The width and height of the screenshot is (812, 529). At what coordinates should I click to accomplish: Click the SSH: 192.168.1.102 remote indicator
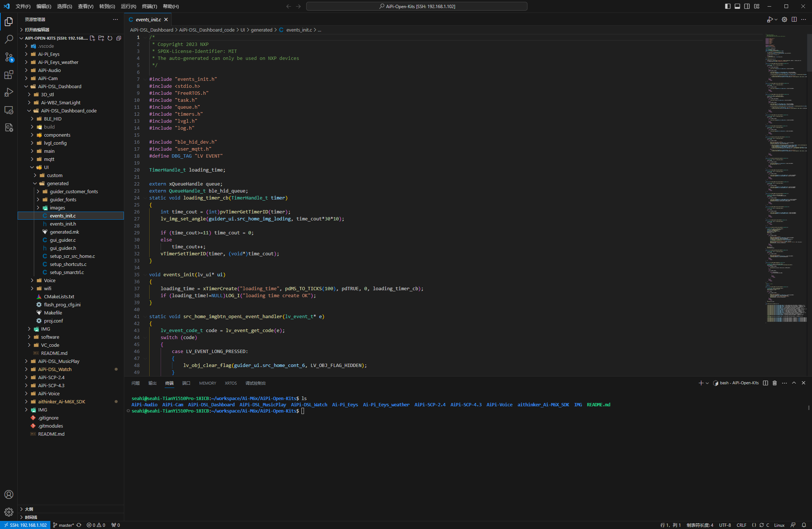[25, 525]
